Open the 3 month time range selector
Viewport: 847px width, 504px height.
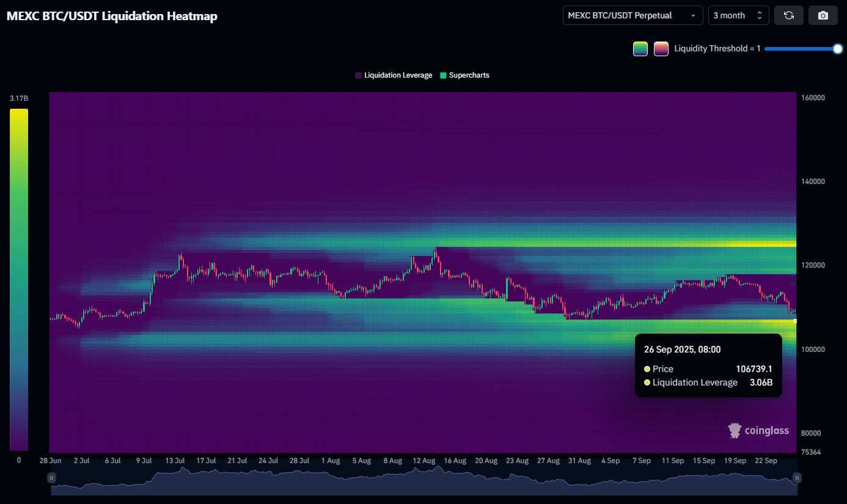[738, 15]
